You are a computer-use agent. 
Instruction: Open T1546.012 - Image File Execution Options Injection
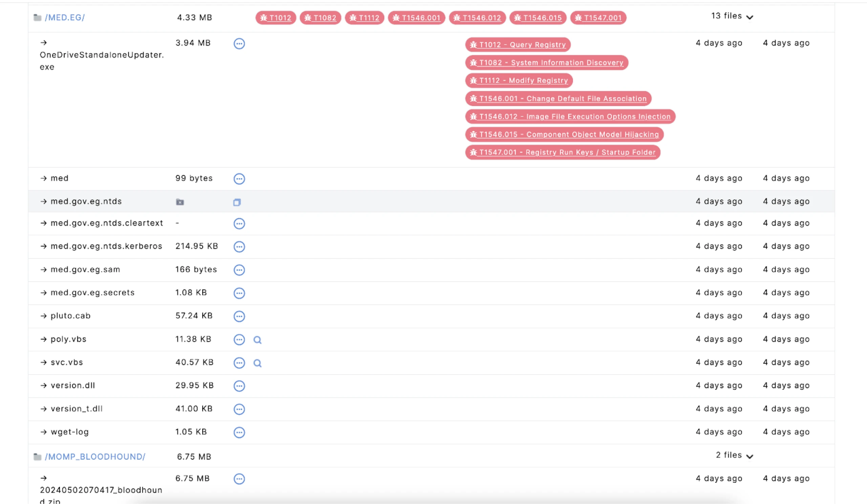pyautogui.click(x=570, y=117)
